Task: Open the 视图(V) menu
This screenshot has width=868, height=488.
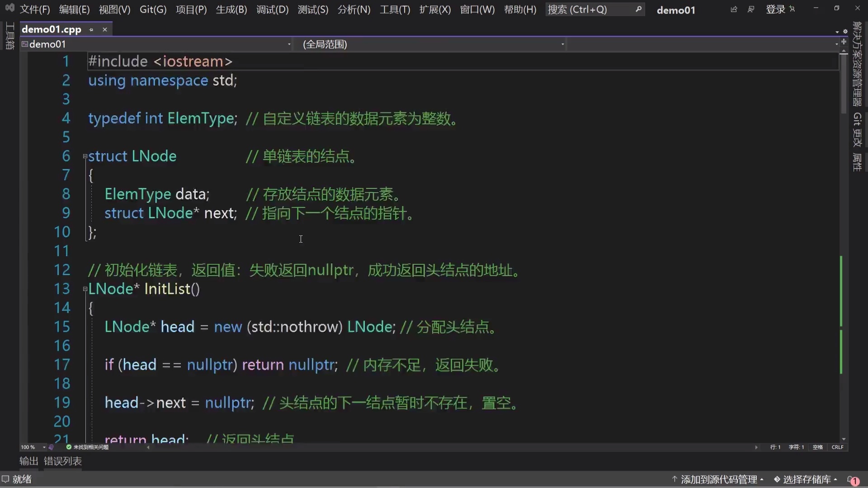Action: point(114,9)
